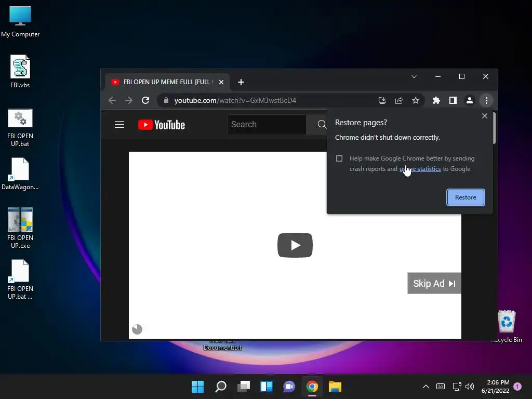532x399 pixels.
Task: Play the video with the play button
Action: tap(295, 245)
